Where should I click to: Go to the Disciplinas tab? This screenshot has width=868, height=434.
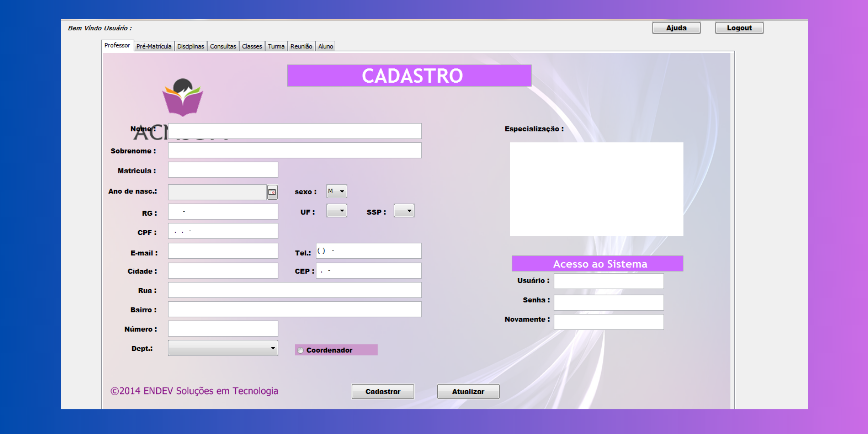coord(191,46)
